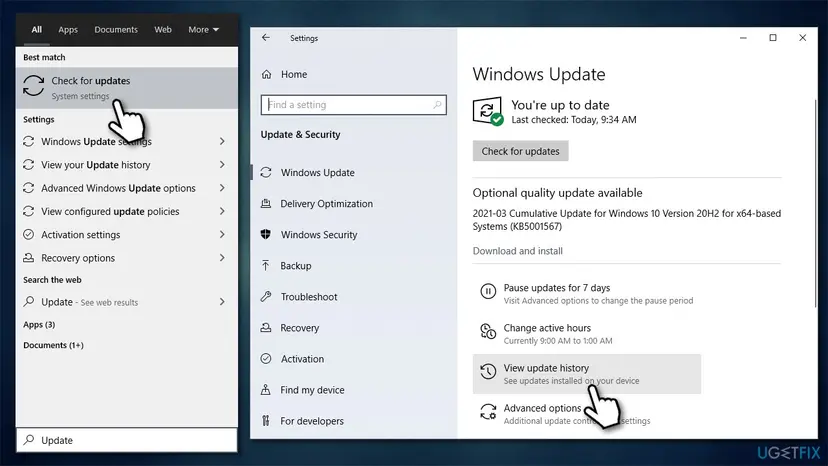Click the Settings window vertical scrollbar

click(815, 201)
